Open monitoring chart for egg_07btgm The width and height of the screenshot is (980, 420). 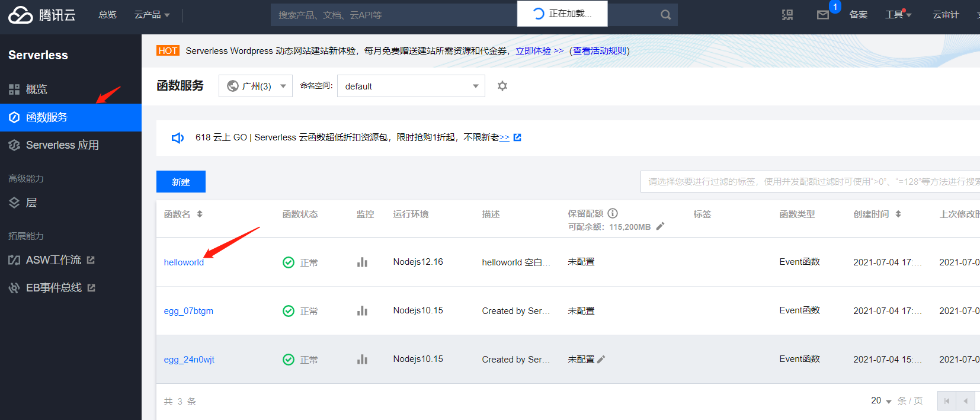[x=362, y=311]
